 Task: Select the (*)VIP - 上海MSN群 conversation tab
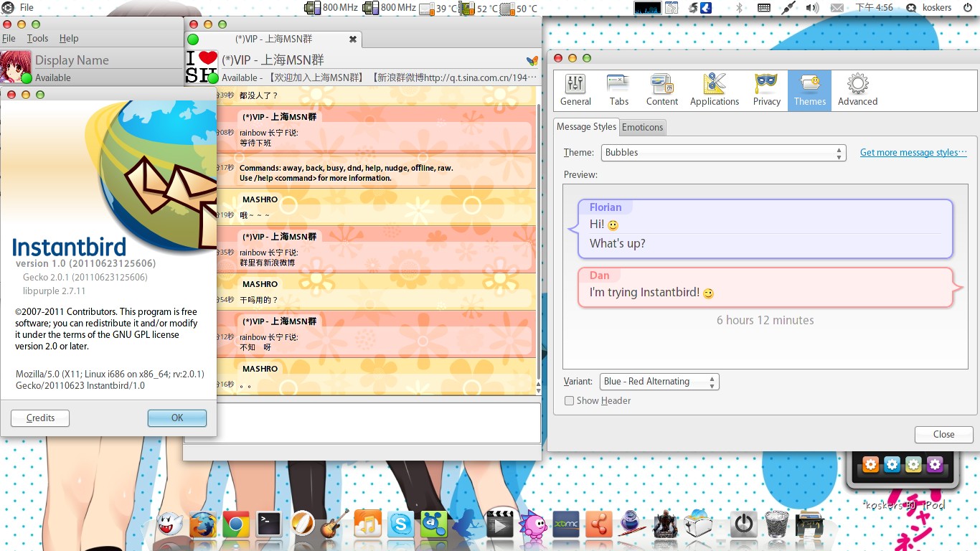point(273,39)
